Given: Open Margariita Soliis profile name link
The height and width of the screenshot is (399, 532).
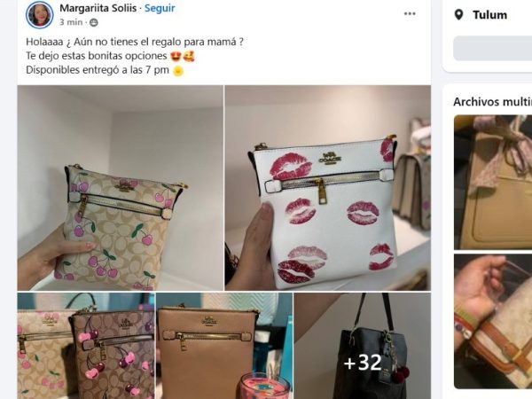Looking at the screenshot, I should pos(98,8).
